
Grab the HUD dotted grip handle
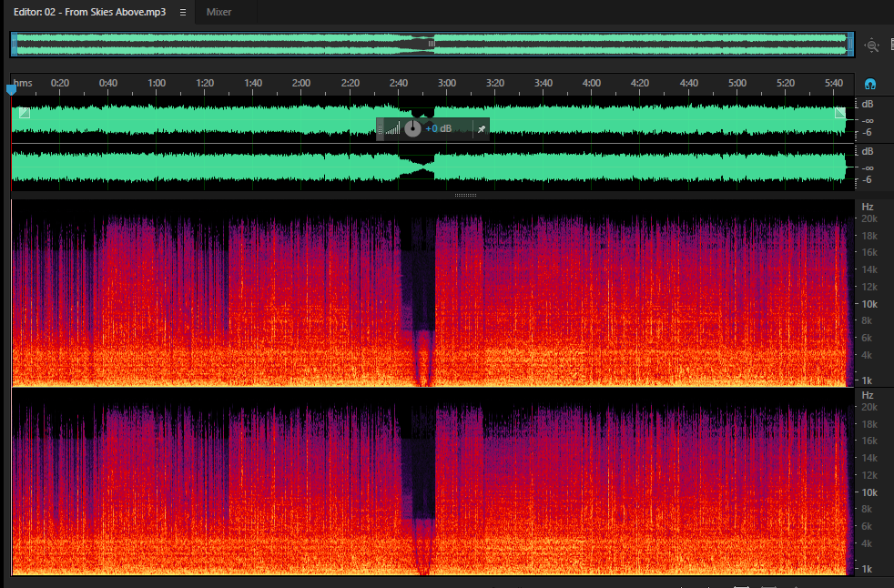(x=381, y=129)
